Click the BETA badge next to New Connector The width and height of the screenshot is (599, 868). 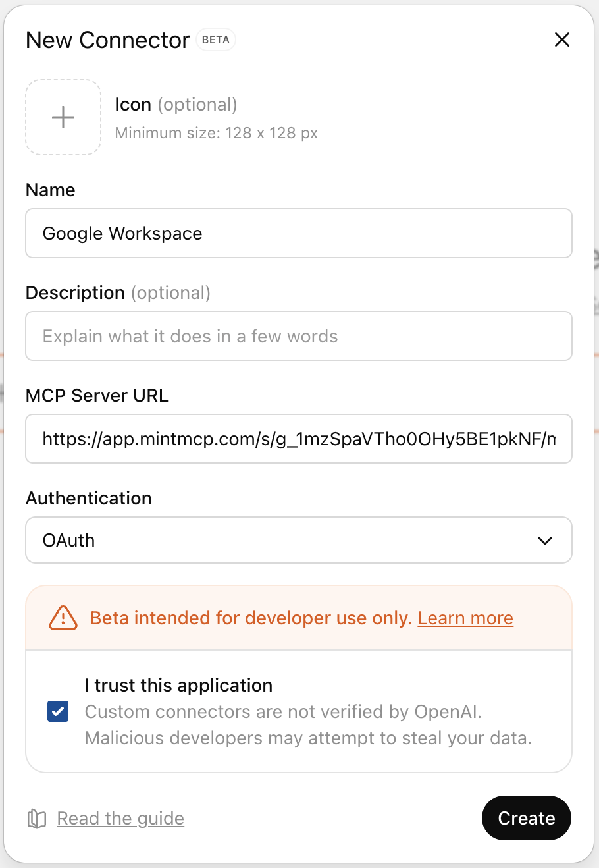[x=216, y=40]
